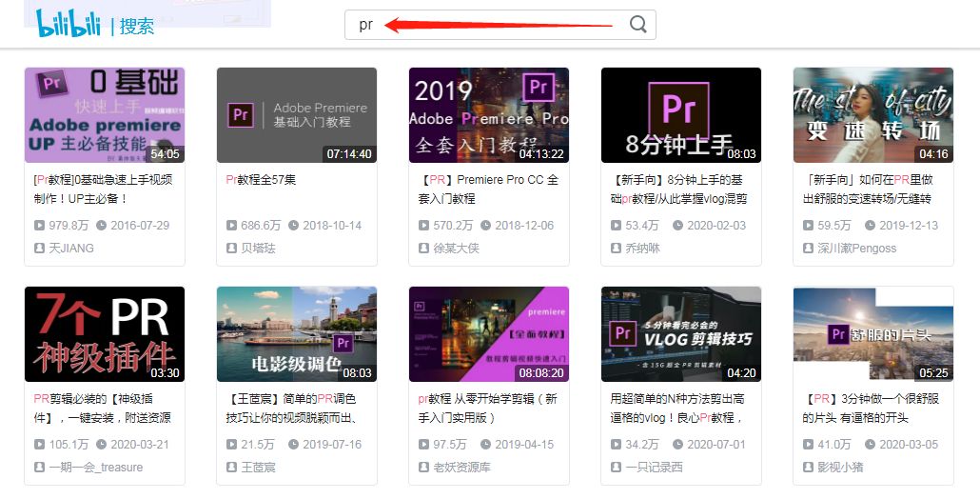Viewport: 980px width, 499px height.
Task: Click the clock icon beside 2020-07-01
Action: pos(678,445)
